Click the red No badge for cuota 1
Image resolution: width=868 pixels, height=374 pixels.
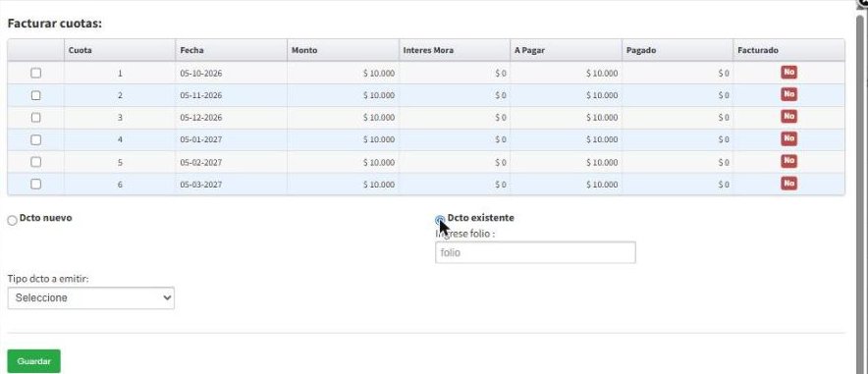coord(788,72)
